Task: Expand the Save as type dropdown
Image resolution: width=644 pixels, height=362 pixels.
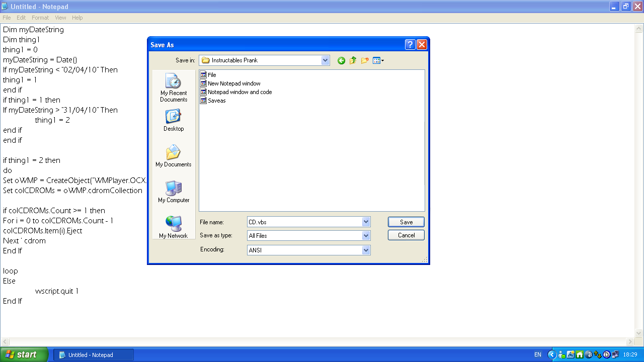Action: 366,235
